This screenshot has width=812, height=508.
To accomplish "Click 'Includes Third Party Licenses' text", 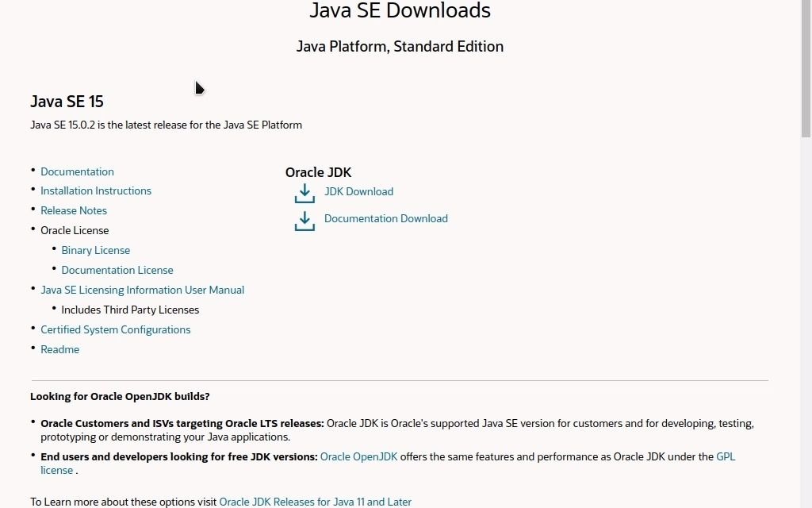I will tap(130, 310).
